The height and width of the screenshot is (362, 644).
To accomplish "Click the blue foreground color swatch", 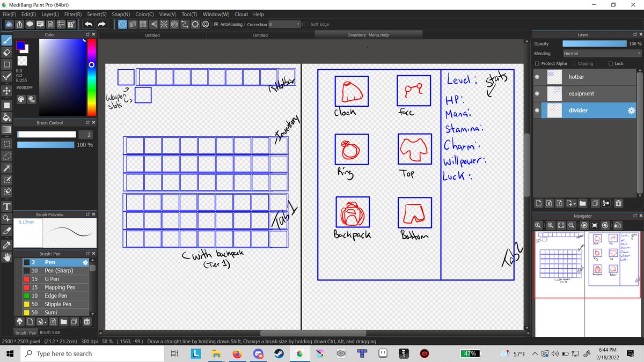I will click(x=20, y=45).
